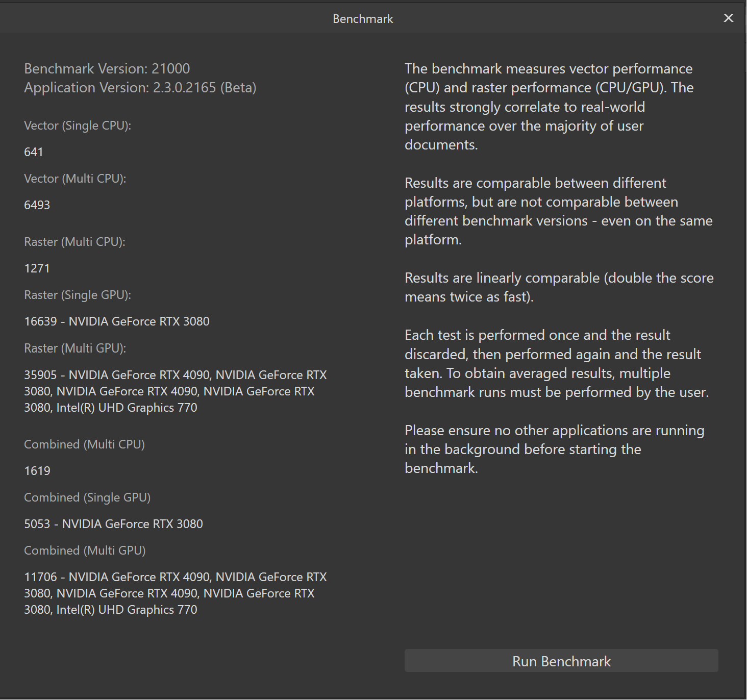Select the 11706 combined multi GPU result
This screenshot has height=700, width=747.
(x=176, y=593)
